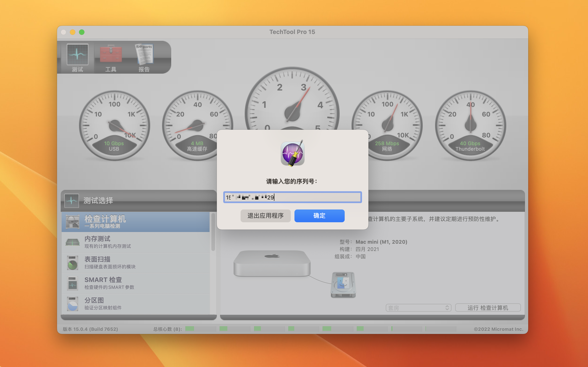Click the Mac mini image
588x367 pixels.
tap(272, 263)
